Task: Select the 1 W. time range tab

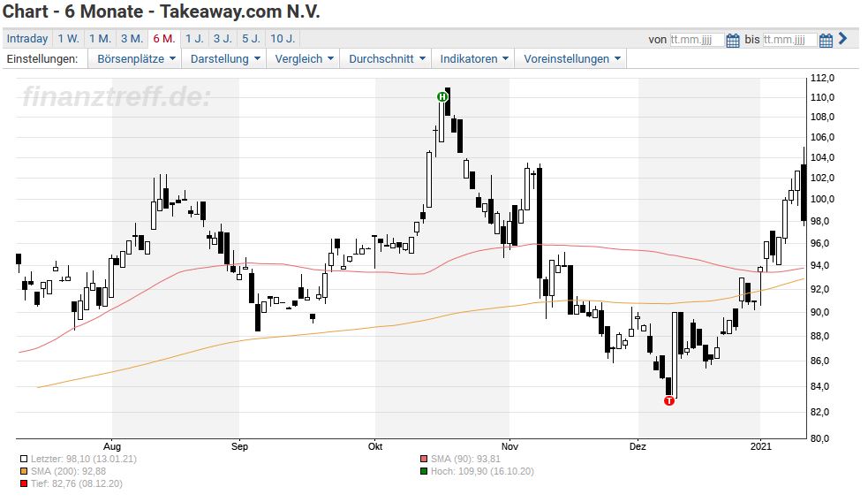Action: tap(69, 39)
